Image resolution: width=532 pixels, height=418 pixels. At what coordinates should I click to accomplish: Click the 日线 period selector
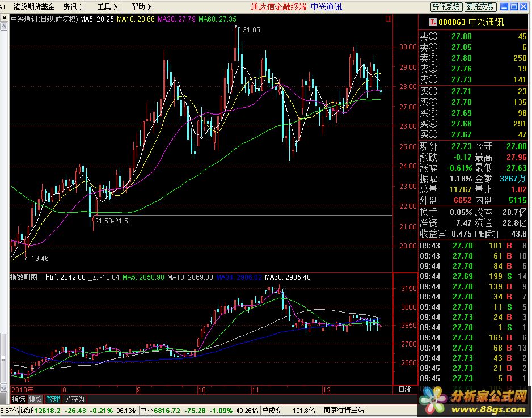405,390
